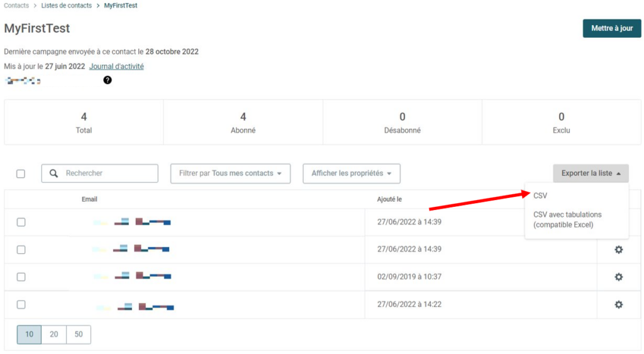644x354 pixels.
Task: Check the contact added 02/09/2019 at 10:37
Action: coord(21,277)
